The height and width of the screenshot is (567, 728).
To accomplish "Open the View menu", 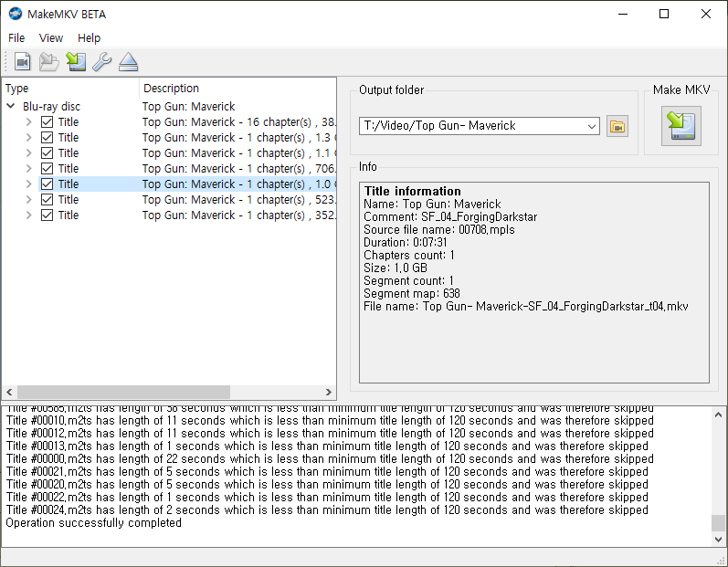I will [x=51, y=38].
